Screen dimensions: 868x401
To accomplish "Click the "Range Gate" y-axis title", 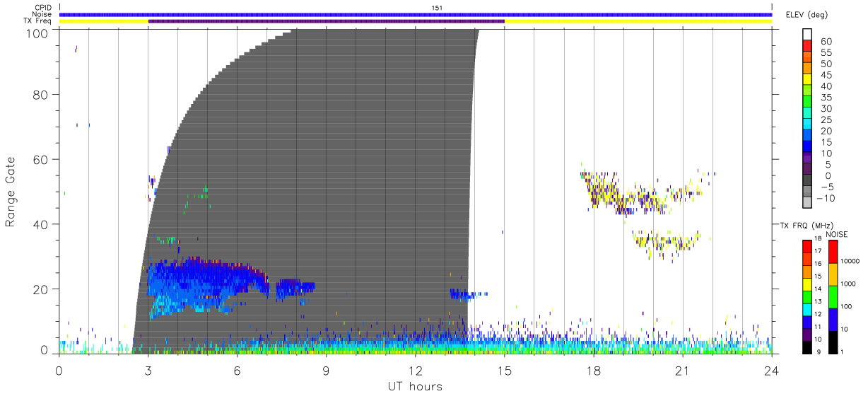I will [11, 191].
